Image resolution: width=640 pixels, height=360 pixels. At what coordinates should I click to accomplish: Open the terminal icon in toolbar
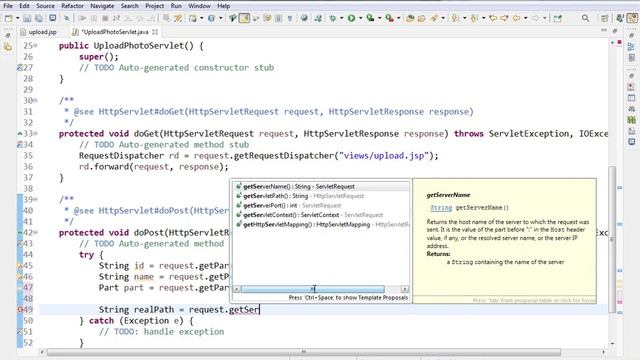53,18
